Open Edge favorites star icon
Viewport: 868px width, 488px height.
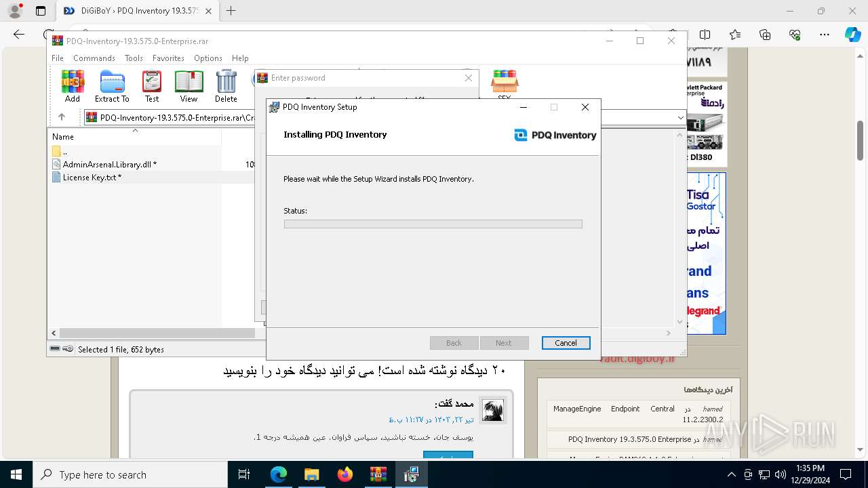[x=735, y=35]
